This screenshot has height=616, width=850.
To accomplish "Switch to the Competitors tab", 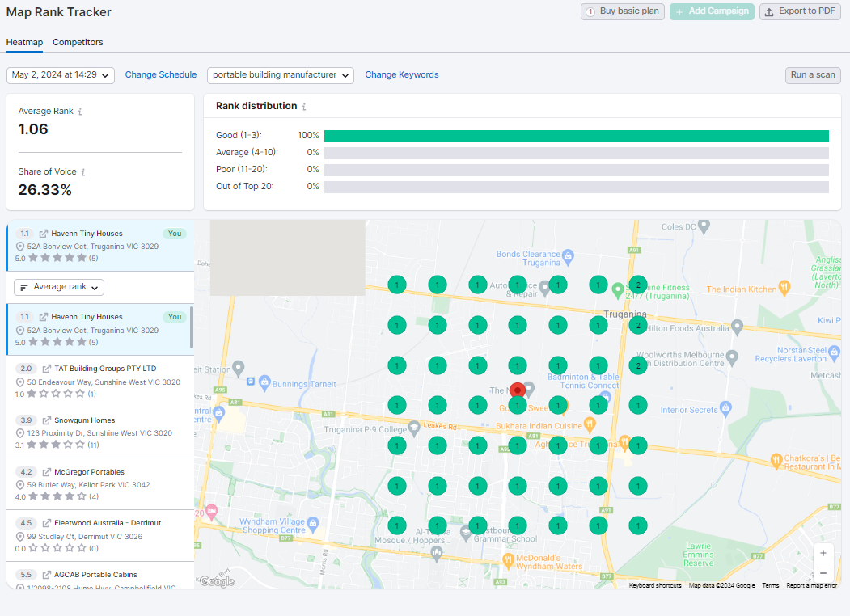I will (x=78, y=42).
